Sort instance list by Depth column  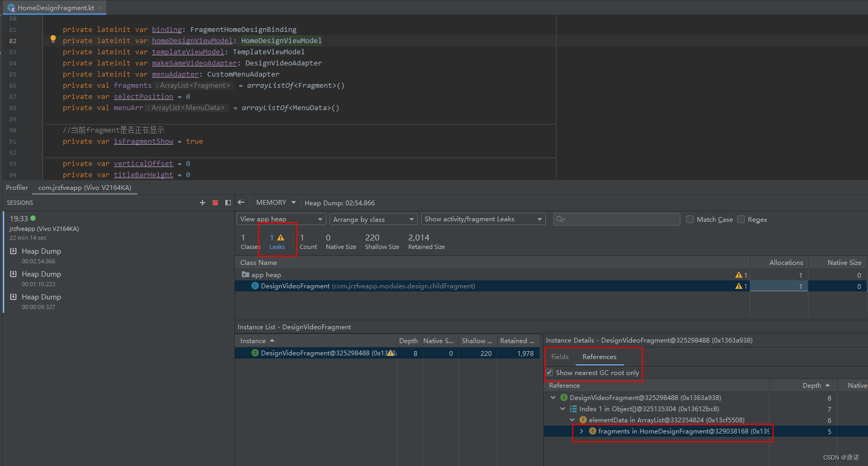pos(408,340)
